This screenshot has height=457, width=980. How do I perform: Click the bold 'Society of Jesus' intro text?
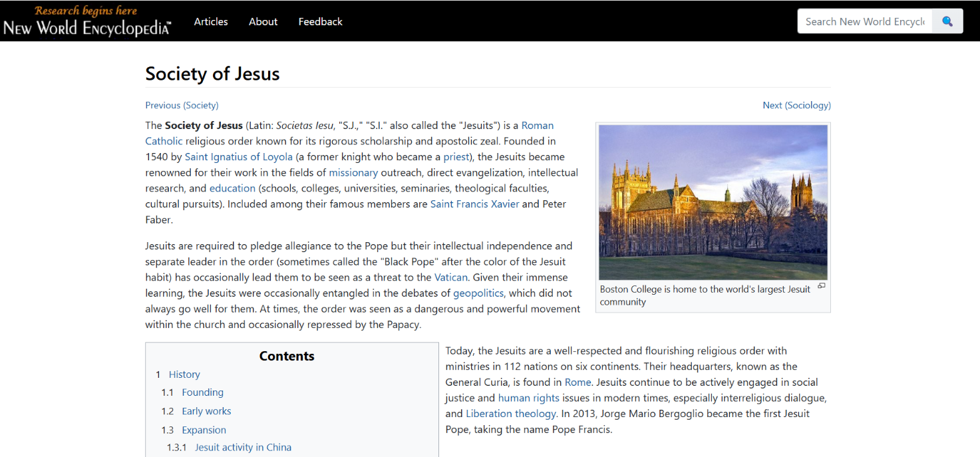coord(205,125)
